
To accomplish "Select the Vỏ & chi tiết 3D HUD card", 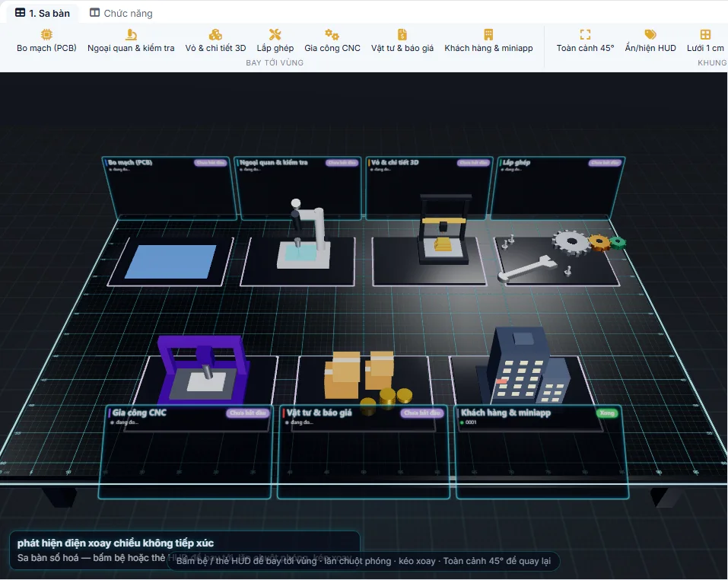I will 428,187.
